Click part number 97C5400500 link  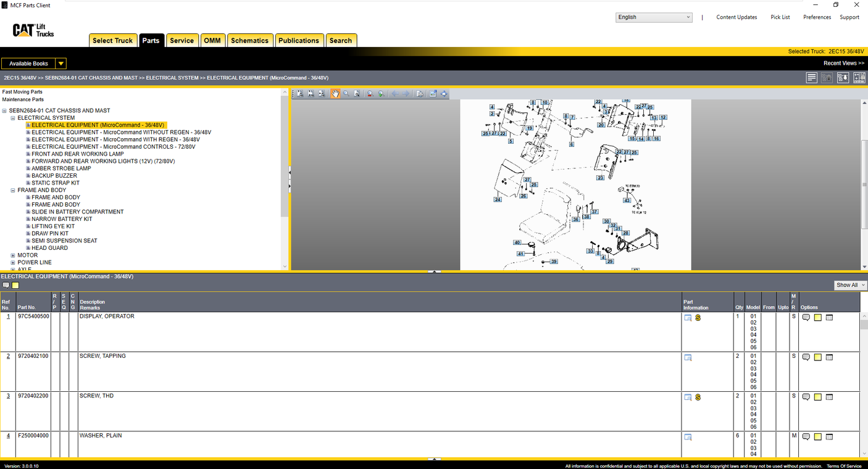32,316
